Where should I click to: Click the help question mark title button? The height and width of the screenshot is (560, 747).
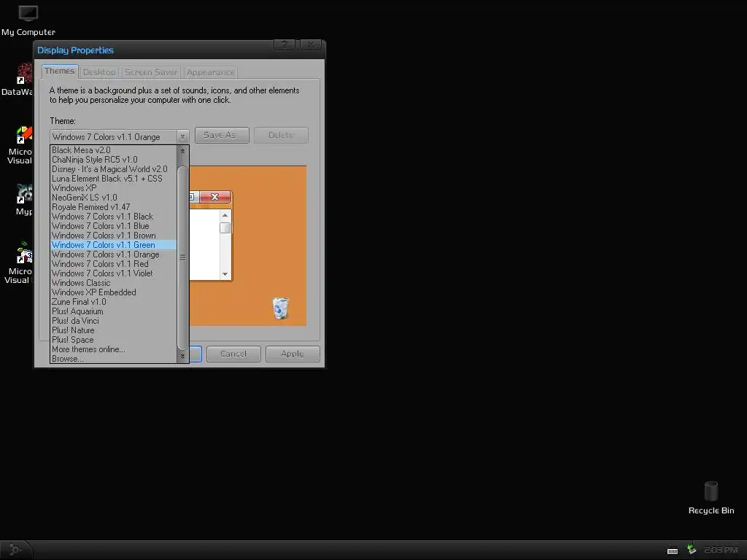pos(285,44)
